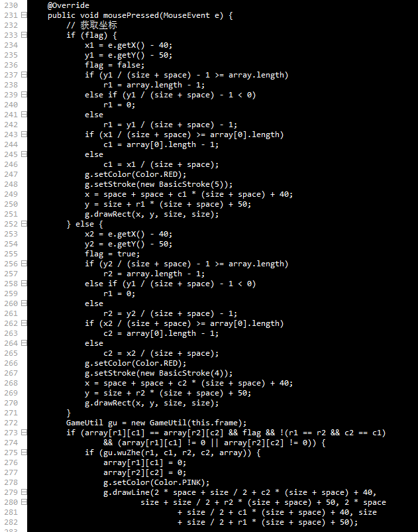Collapse gu.wuZhe block fold at line 275
Screen dimensions: 418x532
click(24, 452)
